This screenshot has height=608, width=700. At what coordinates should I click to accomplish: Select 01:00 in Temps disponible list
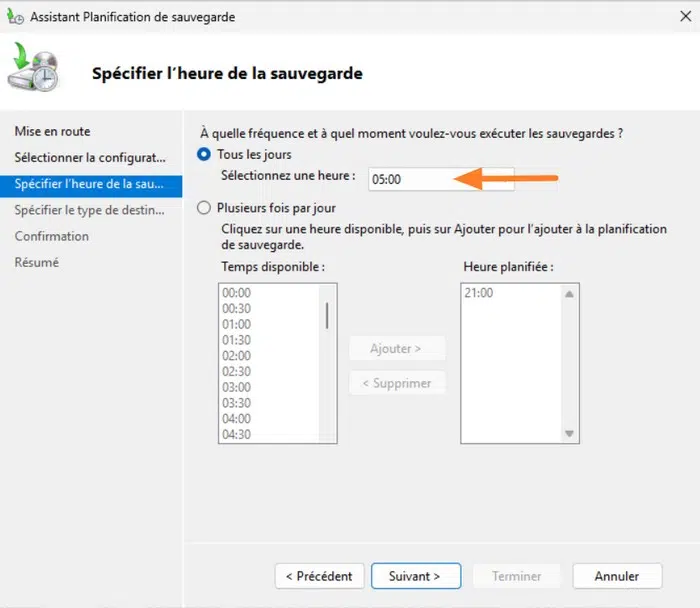point(237,324)
